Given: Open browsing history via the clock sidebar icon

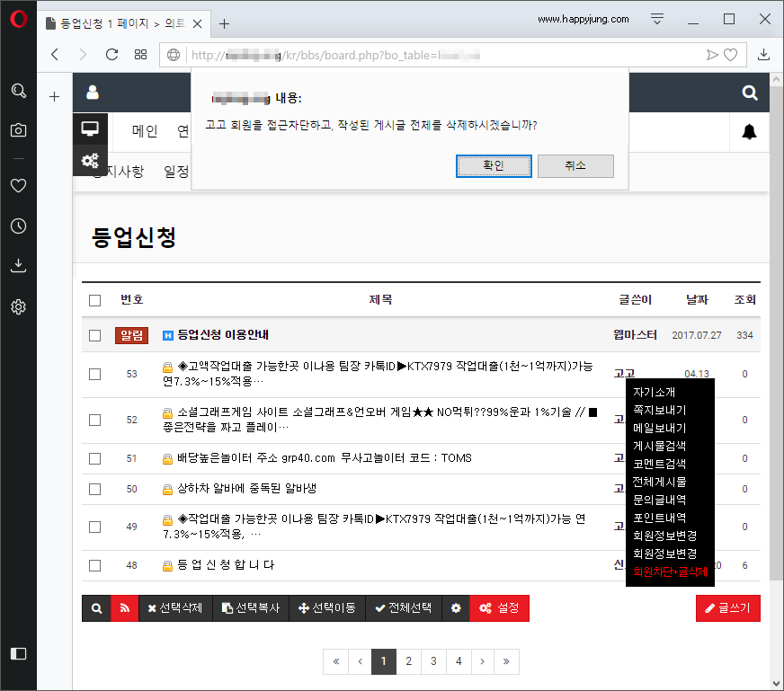Looking at the screenshot, I should (18, 226).
